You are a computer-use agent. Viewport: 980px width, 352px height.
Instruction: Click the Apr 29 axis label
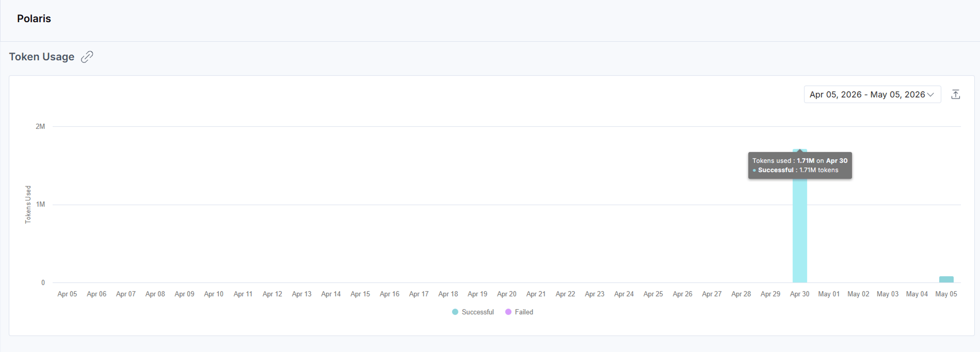click(x=770, y=294)
